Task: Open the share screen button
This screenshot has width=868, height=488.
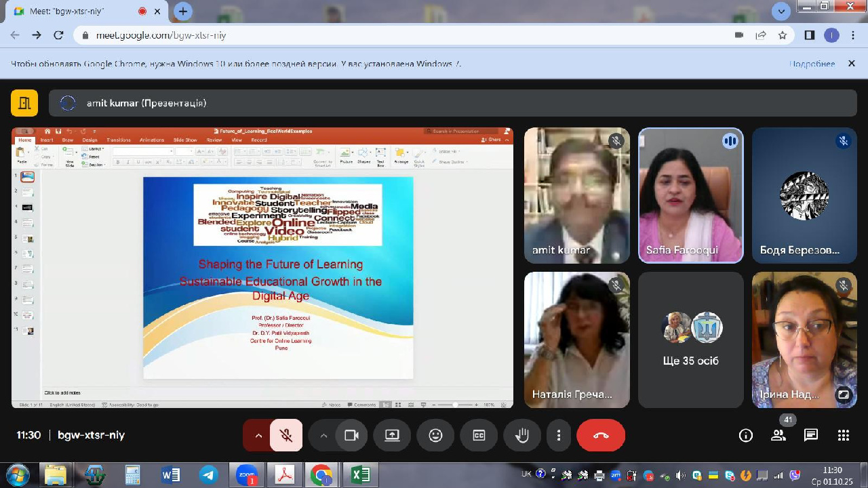Action: pos(392,435)
